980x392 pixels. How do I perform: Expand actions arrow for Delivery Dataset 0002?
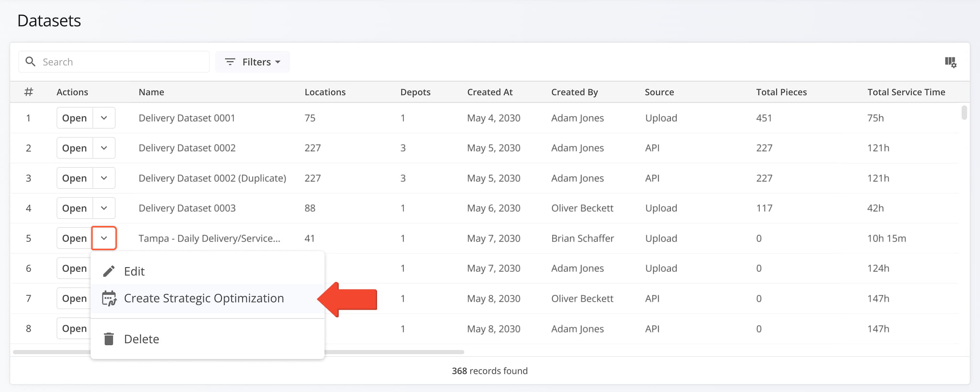pos(104,148)
